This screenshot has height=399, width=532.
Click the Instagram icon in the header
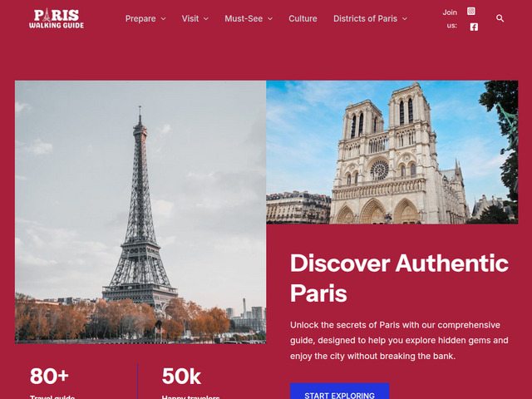click(x=471, y=11)
